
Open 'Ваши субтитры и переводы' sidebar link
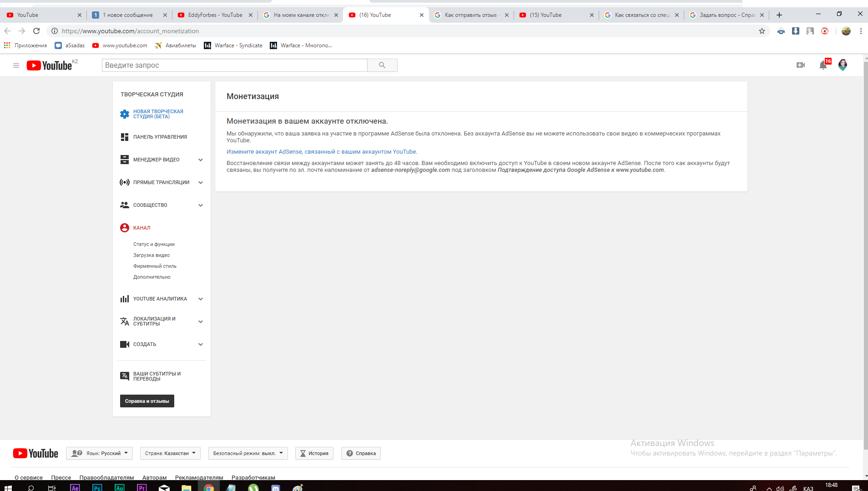[157, 376]
